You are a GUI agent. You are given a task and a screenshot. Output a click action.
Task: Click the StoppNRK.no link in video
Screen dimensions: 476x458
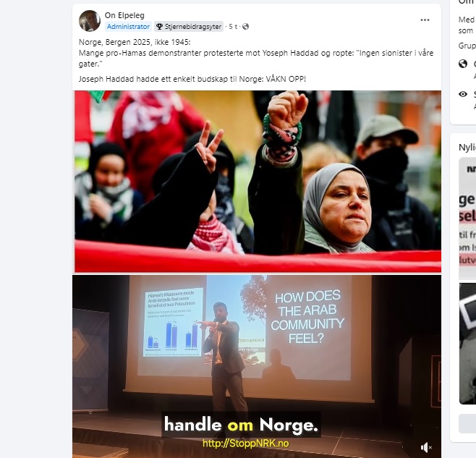click(x=245, y=444)
